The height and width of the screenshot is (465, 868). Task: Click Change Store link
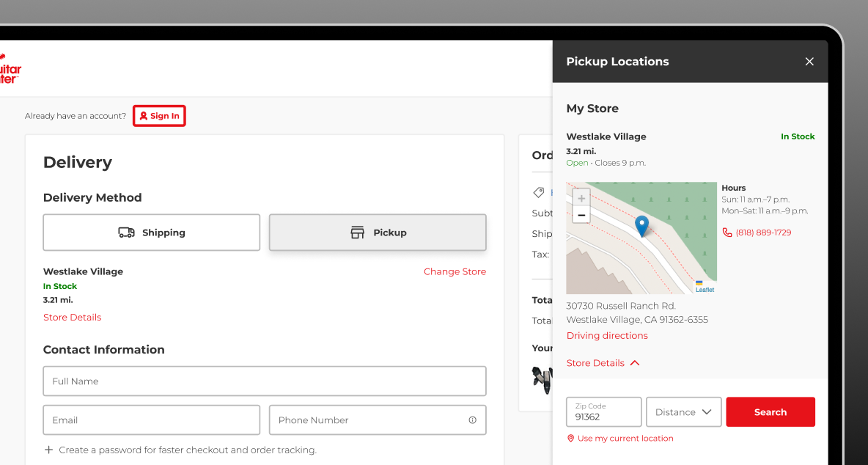pos(455,271)
